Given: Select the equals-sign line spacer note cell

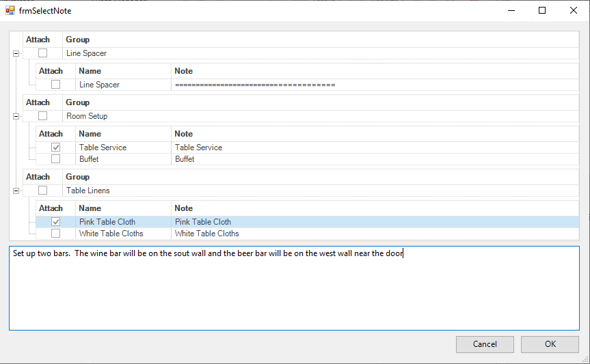Looking at the screenshot, I should [375, 85].
